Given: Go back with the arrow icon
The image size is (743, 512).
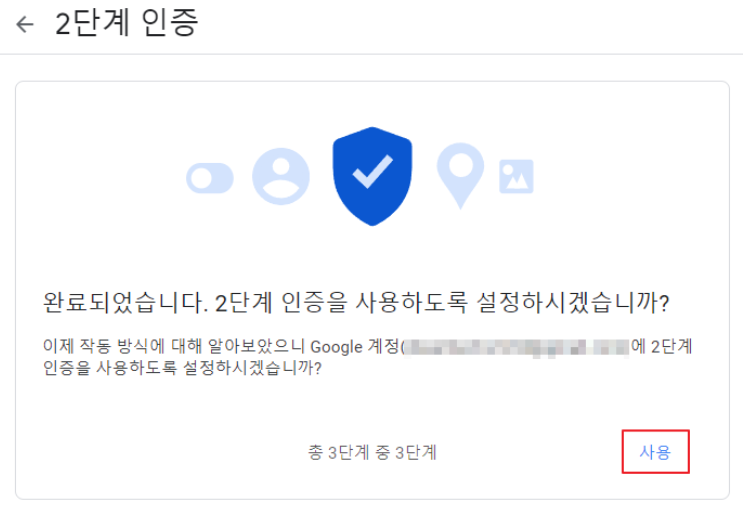Looking at the screenshot, I should 25,24.
